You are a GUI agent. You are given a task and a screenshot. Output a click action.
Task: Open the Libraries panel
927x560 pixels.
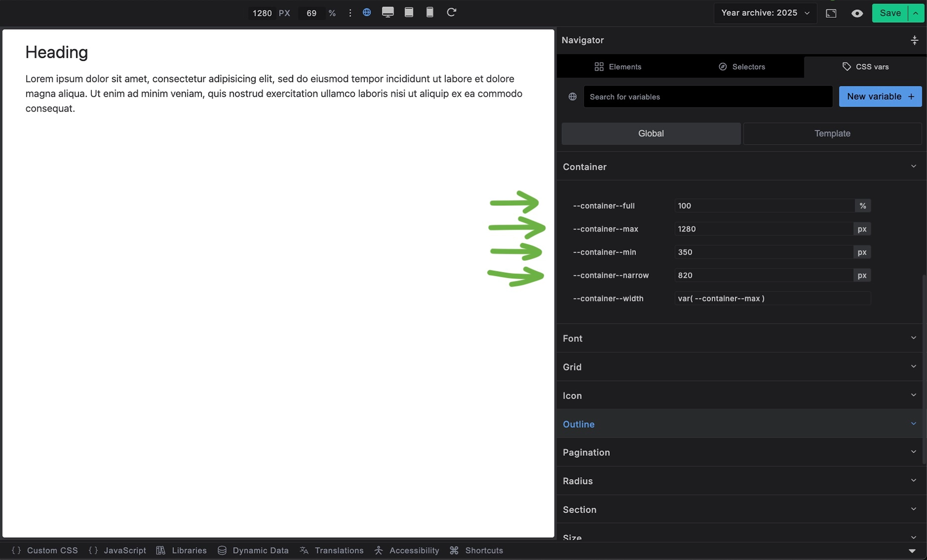(182, 550)
